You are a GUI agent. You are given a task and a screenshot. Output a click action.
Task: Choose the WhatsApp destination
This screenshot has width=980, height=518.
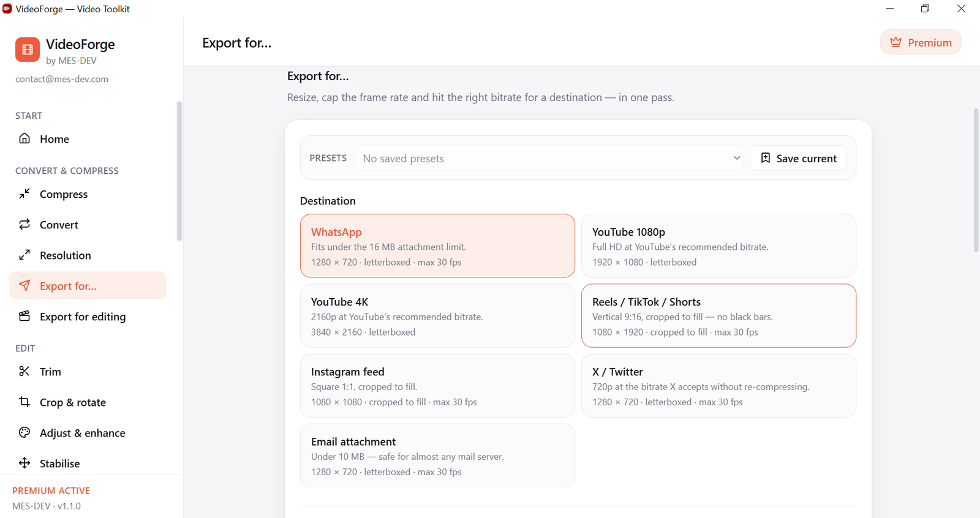tap(437, 246)
